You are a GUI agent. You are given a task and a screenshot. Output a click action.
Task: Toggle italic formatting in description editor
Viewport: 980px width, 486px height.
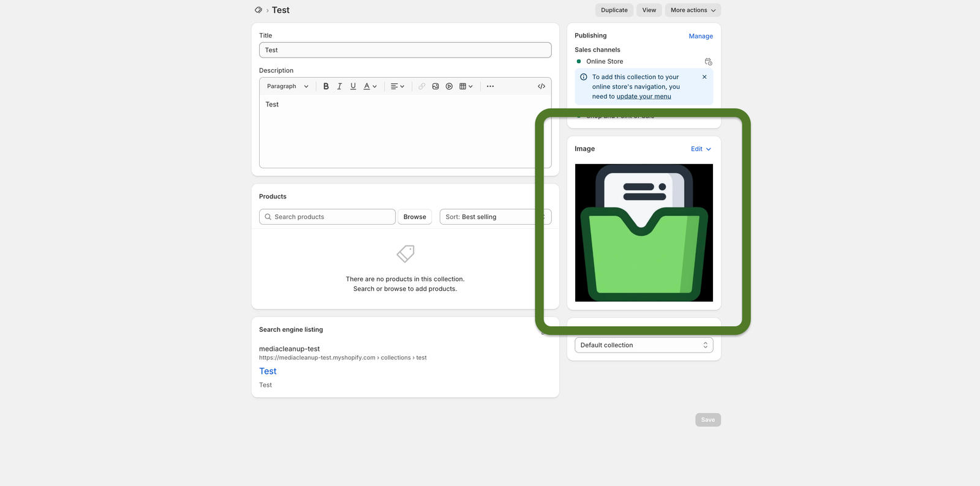point(339,86)
